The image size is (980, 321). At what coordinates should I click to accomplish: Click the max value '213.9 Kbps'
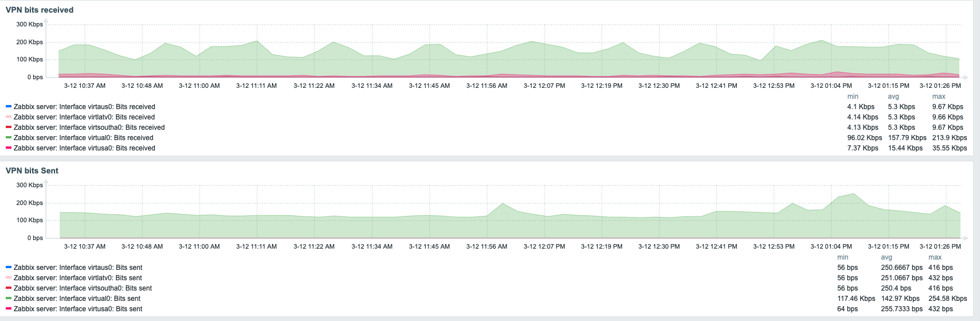click(x=950, y=138)
